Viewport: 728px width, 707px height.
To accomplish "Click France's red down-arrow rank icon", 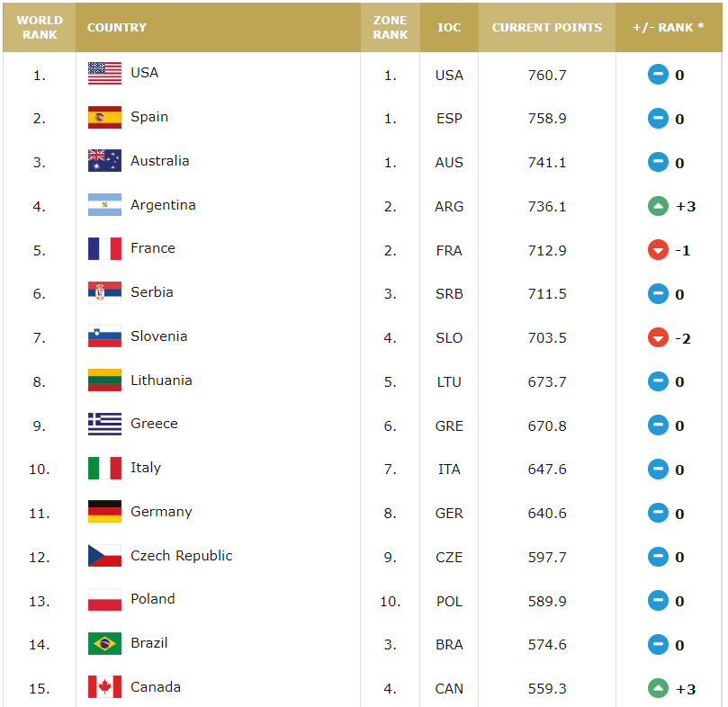I will [x=658, y=250].
